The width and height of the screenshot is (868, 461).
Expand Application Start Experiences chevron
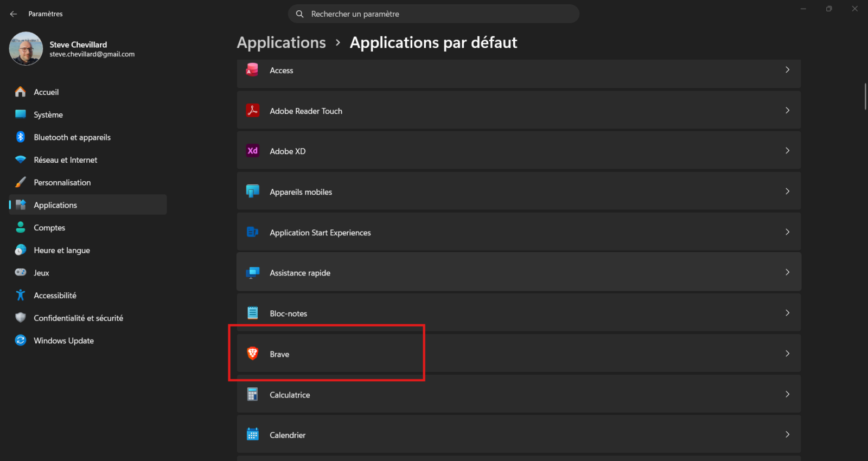(x=787, y=232)
